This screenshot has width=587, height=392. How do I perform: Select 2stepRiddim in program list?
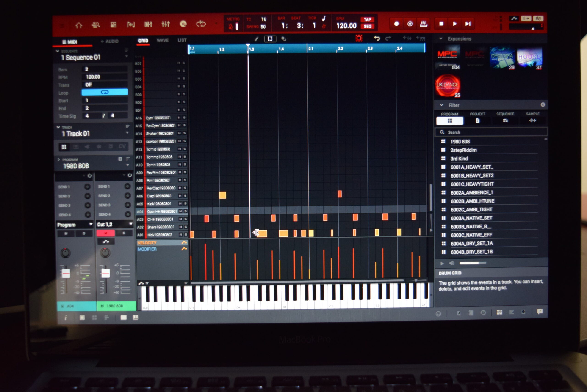click(463, 150)
